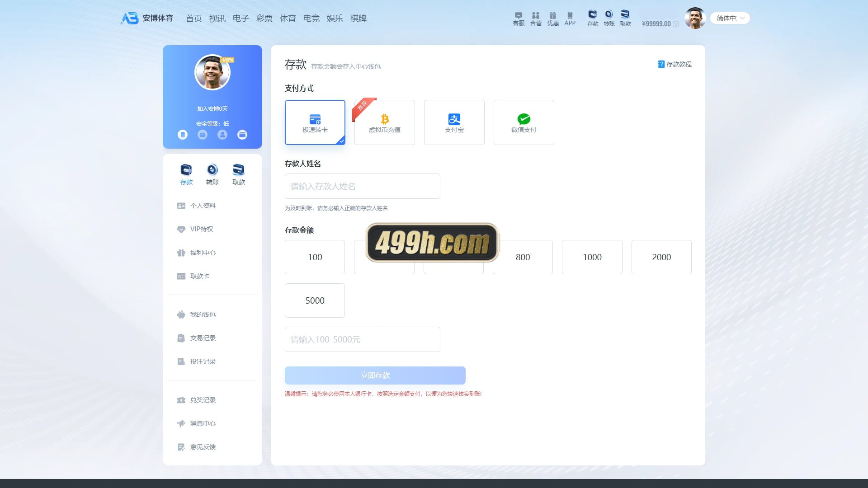Screen dimensions: 868x488
Task: Open the 存款教程 deposit tutorial link
Action: pos(675,64)
